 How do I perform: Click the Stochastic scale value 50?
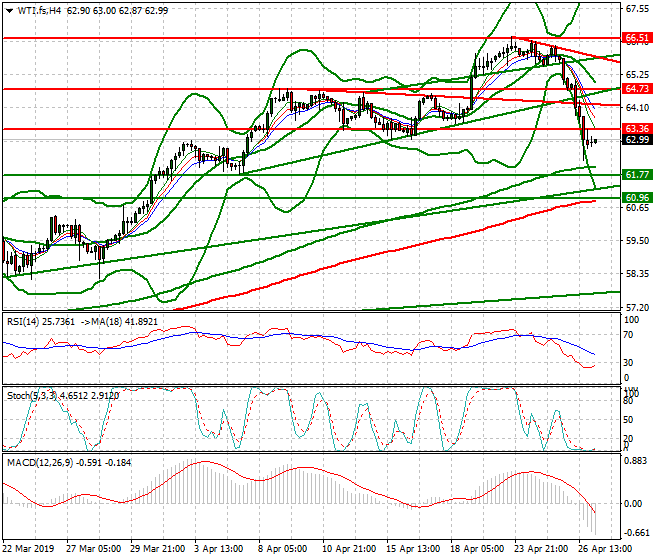tap(628, 420)
